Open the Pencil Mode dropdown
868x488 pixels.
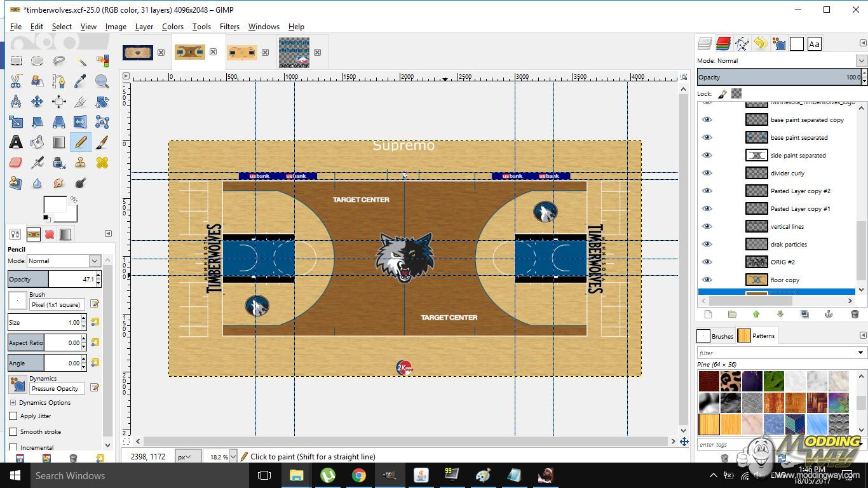tap(95, 261)
